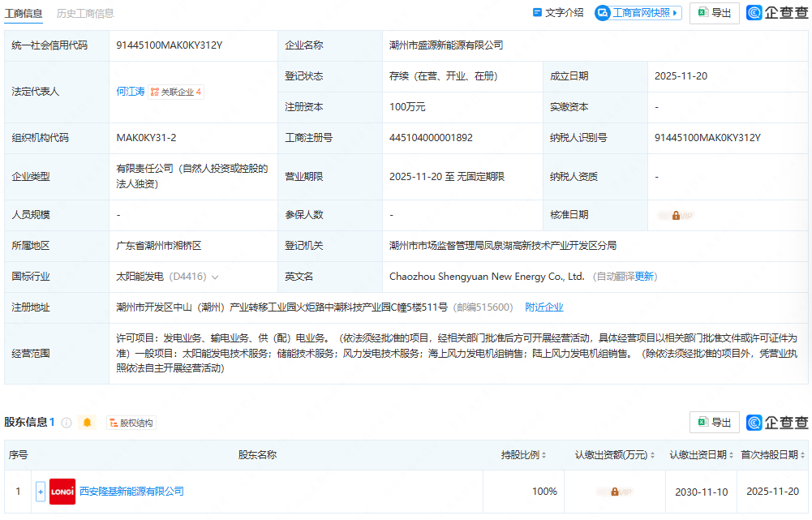Viewport: 812px width, 520px height.
Task: Open the 股权结构 equity structure view
Action: (131, 423)
